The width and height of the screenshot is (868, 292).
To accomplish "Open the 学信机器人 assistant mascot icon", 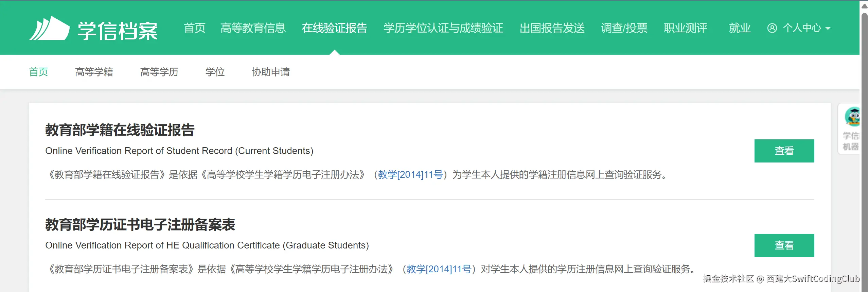I will (x=852, y=117).
